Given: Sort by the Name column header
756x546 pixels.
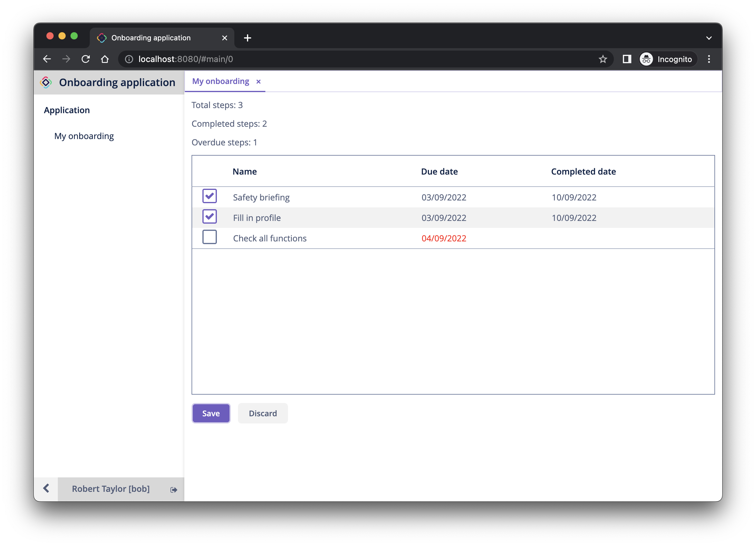Looking at the screenshot, I should pos(244,171).
